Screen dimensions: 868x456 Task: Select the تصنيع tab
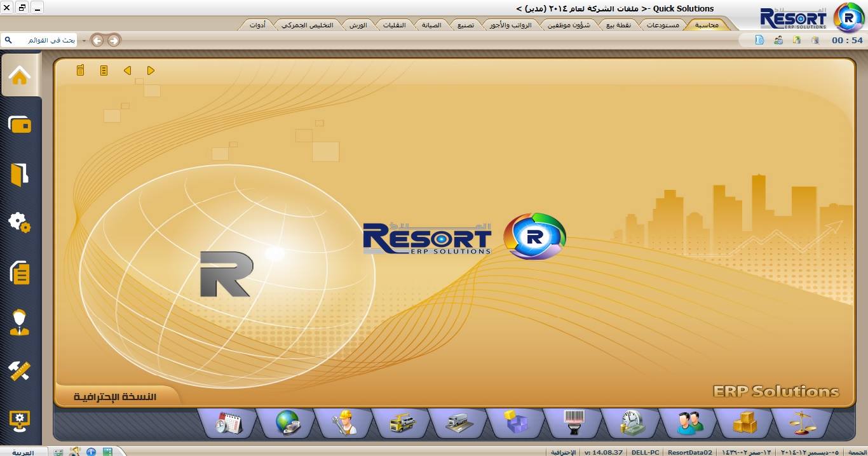(466, 25)
